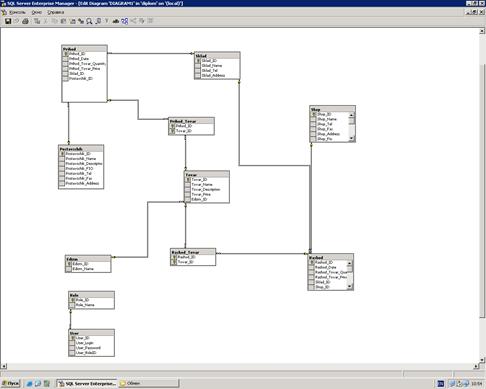
Task: Click the Print diagram toolbar icon
Action: (25, 21)
